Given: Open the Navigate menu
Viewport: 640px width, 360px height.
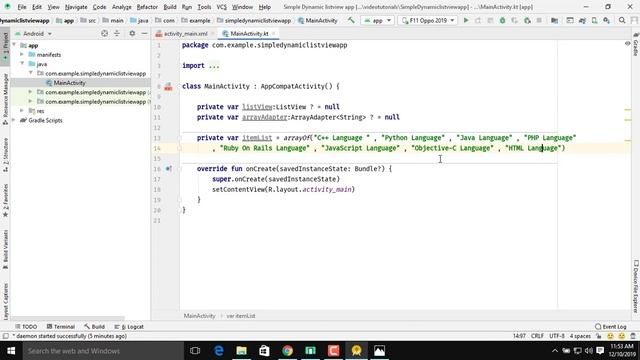Looking at the screenshot, I should point(76,7).
